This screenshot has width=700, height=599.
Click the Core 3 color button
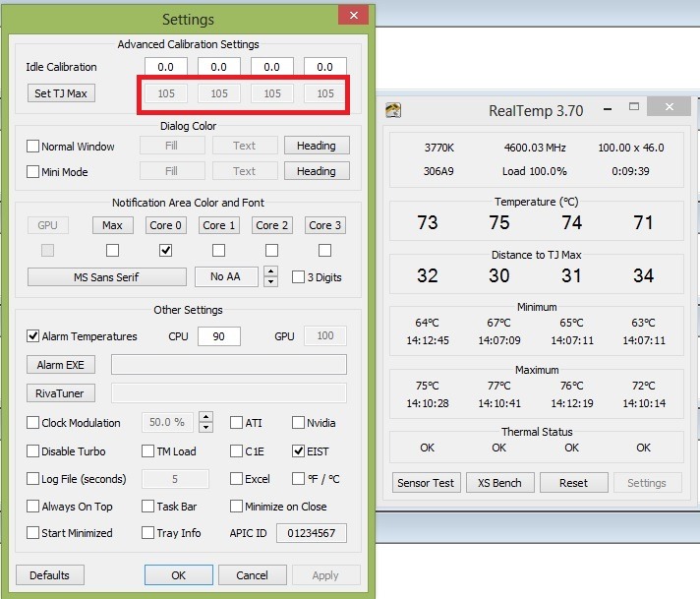[325, 225]
